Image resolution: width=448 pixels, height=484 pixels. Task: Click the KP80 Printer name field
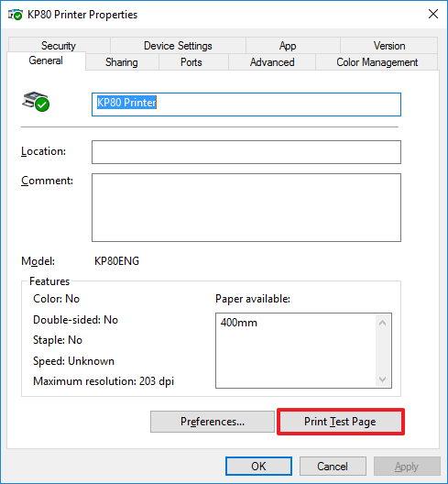click(246, 104)
